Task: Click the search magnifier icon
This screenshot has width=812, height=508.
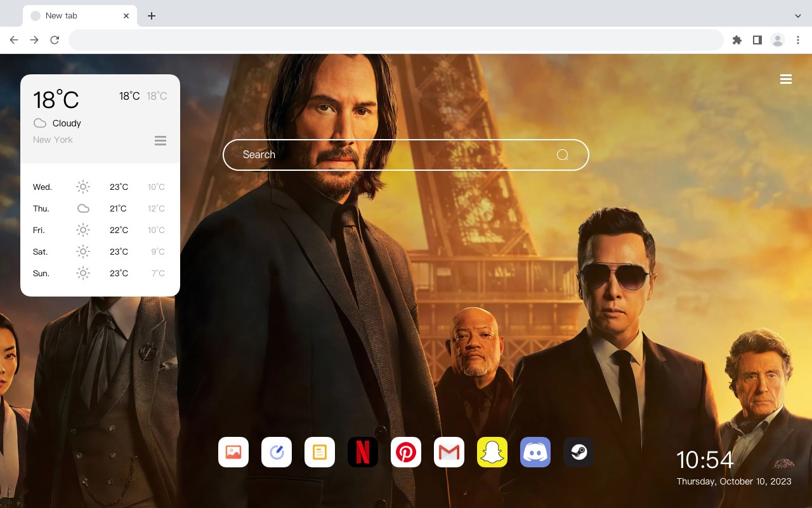Action: [x=563, y=155]
